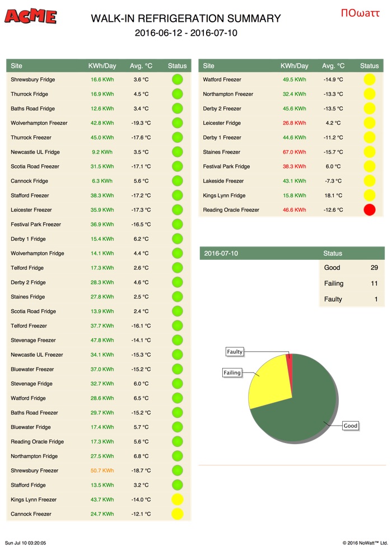
Task: Click yellow status dot for Cannock Freezer
Action: click(178, 514)
